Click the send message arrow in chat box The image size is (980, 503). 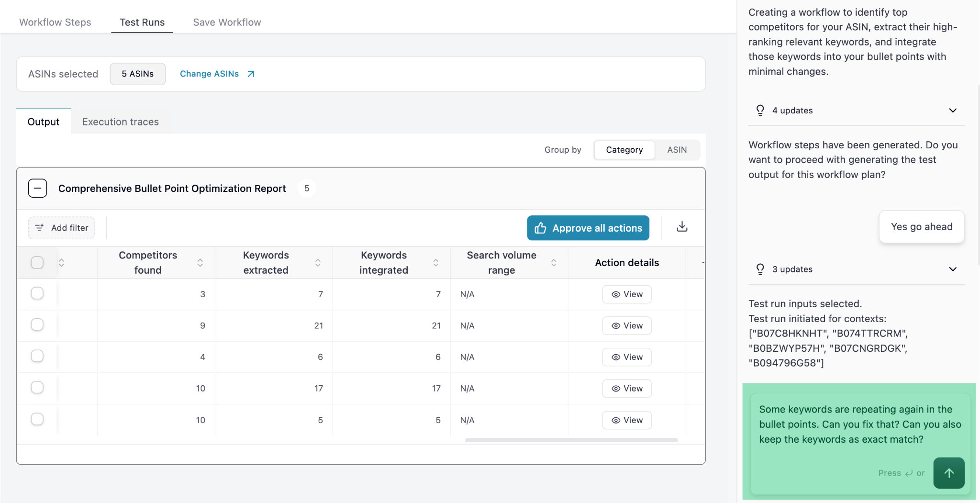tap(948, 473)
